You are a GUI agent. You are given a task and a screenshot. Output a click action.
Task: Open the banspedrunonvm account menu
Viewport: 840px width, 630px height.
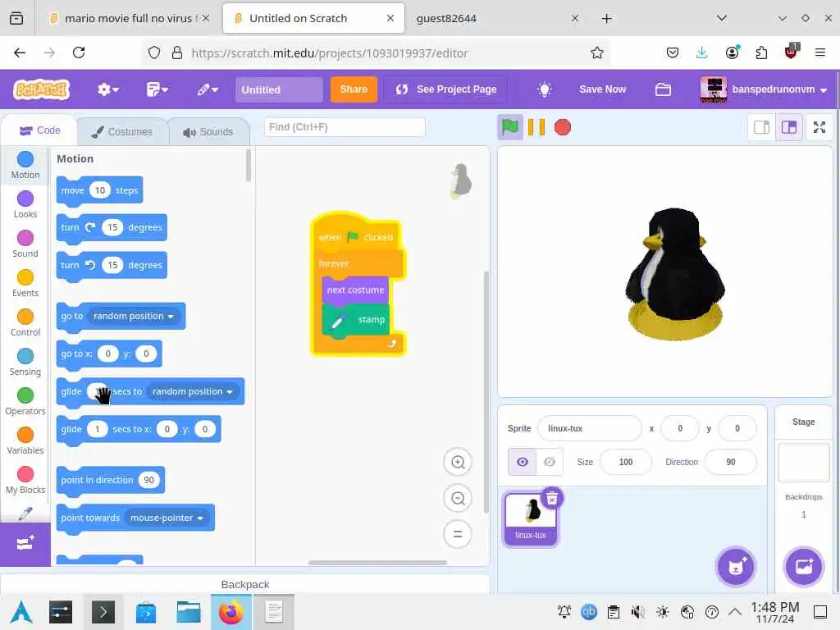point(764,89)
